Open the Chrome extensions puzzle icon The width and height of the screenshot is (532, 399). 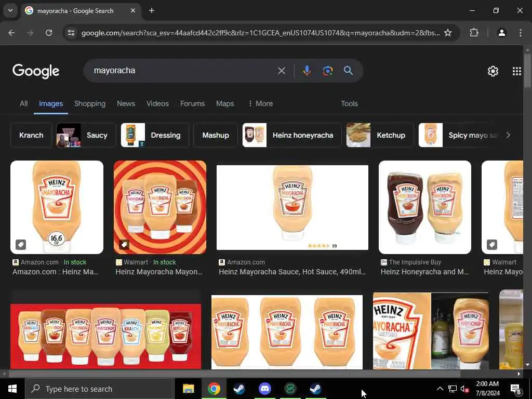pos(474,33)
